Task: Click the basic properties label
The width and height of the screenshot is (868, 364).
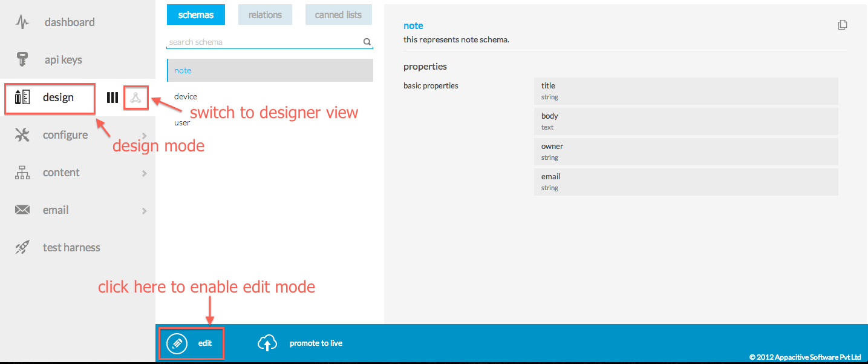Action: click(431, 86)
